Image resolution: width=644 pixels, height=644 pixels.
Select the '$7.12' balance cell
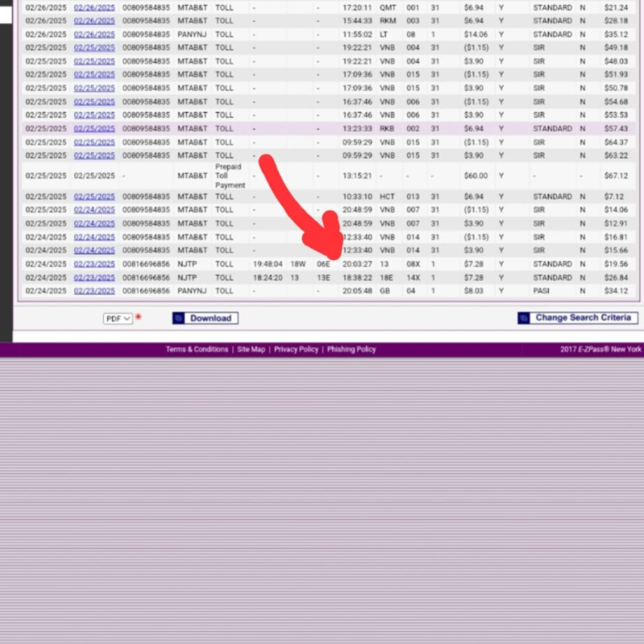coord(613,196)
